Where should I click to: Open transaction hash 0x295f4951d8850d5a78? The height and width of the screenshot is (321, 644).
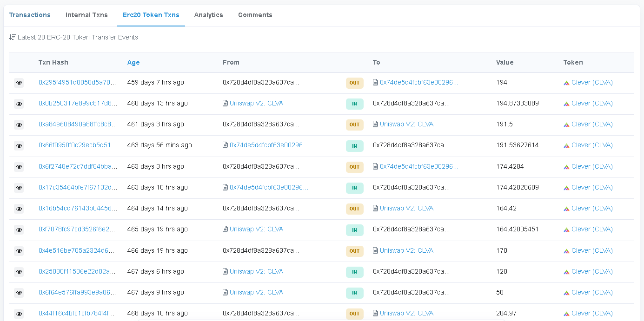pyautogui.click(x=78, y=82)
